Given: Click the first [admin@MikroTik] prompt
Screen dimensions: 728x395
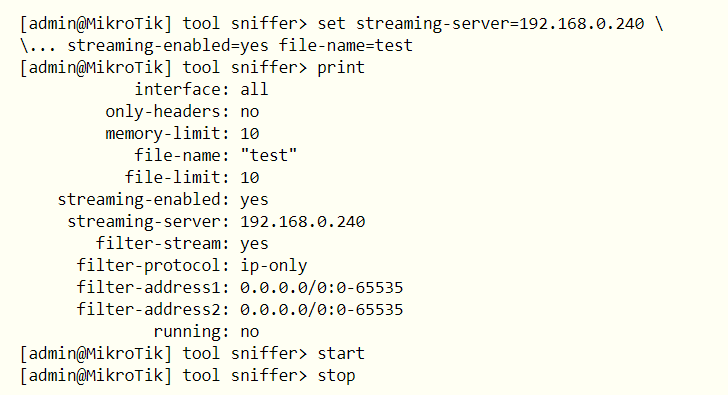Looking at the screenshot, I should click(96, 24).
